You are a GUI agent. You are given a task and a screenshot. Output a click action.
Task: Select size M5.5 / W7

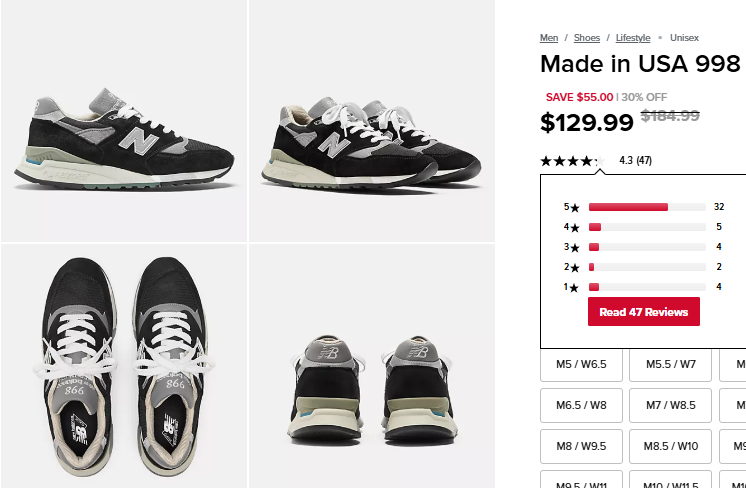coord(670,364)
